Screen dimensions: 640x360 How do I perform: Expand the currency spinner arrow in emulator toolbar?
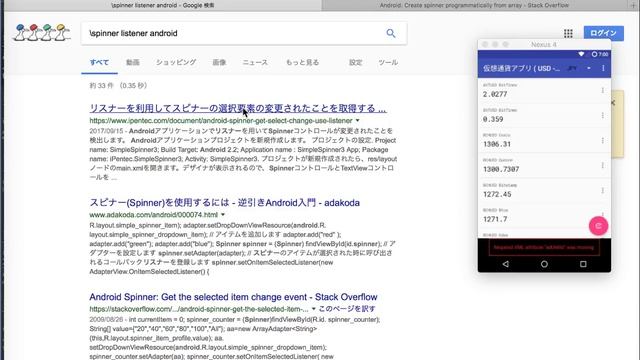(x=589, y=68)
